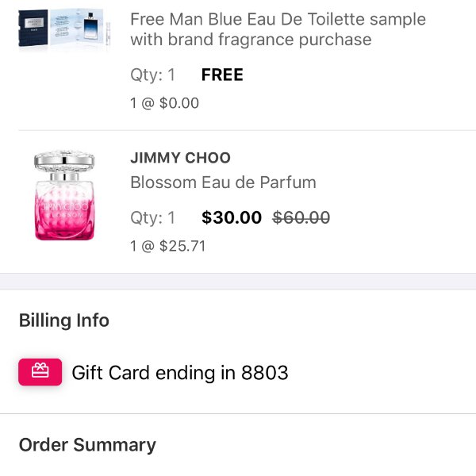The height and width of the screenshot is (476, 476).
Task: Tap the 1 @ $0.00 line
Action: pos(164,103)
